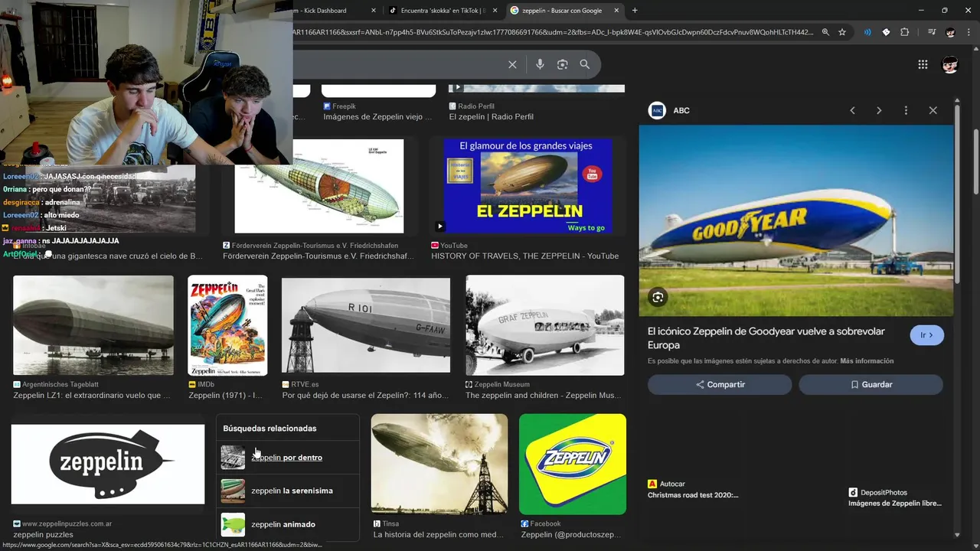Open Más información copyright link
The width and height of the screenshot is (980, 551).
coord(867,361)
